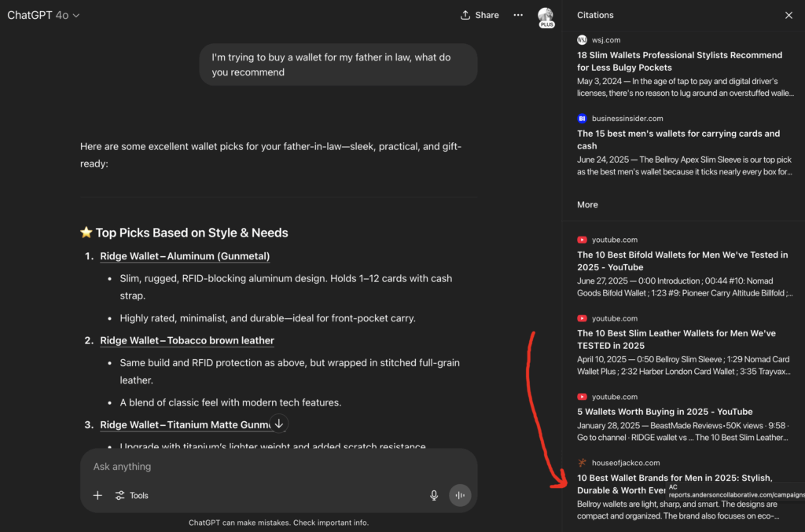Click the 'April 10, 2025' Bellroy Slim Sleeve snippet
The image size is (805, 532).
(684, 365)
